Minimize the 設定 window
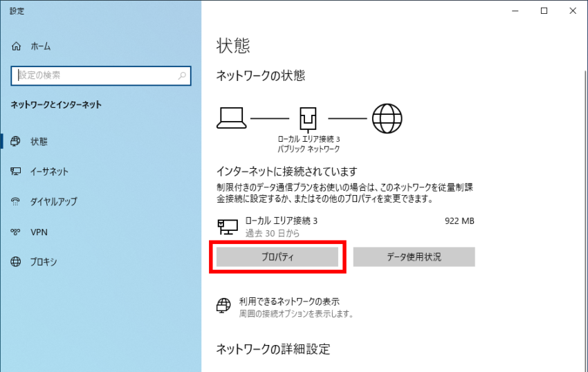The width and height of the screenshot is (588, 372). [x=515, y=11]
